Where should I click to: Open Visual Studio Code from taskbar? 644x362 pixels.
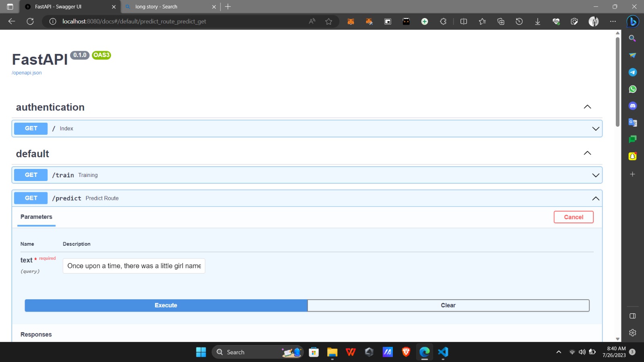443,352
